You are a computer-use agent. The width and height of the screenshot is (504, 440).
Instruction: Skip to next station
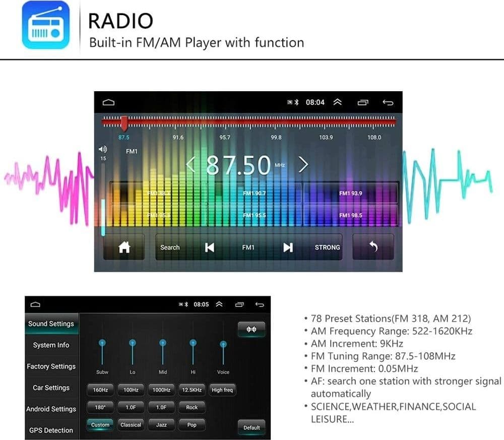pos(288,247)
